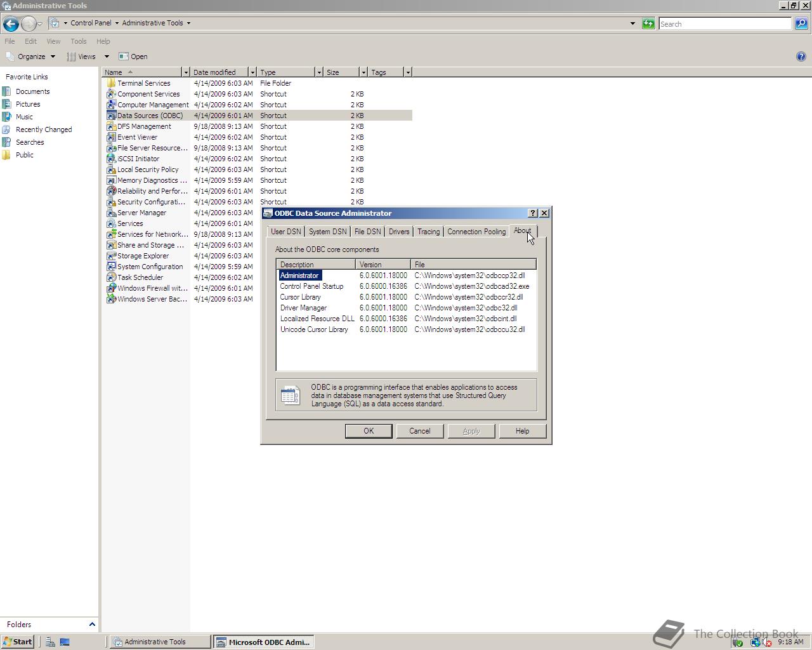Switch to the Connection Pooling tab
The width and height of the screenshot is (812, 650).
476,232
